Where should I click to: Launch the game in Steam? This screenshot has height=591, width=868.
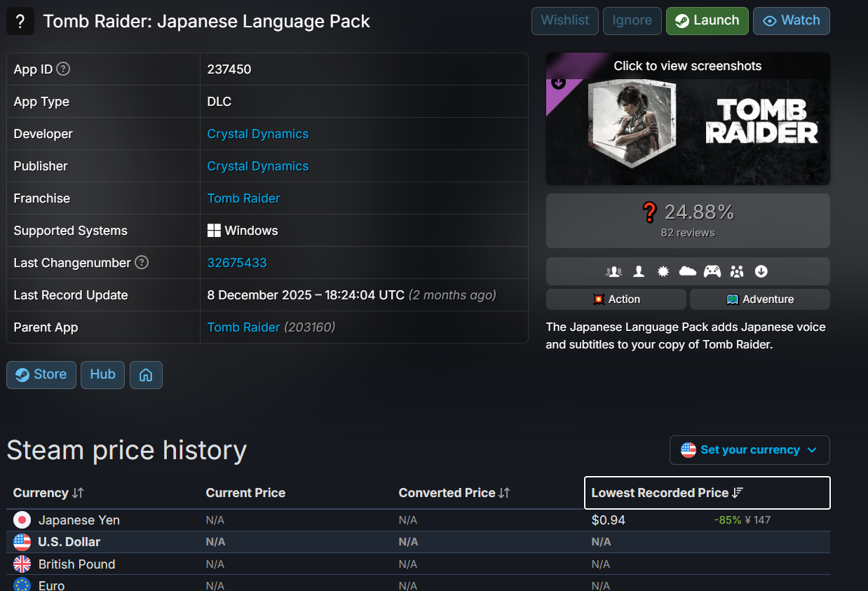(707, 20)
